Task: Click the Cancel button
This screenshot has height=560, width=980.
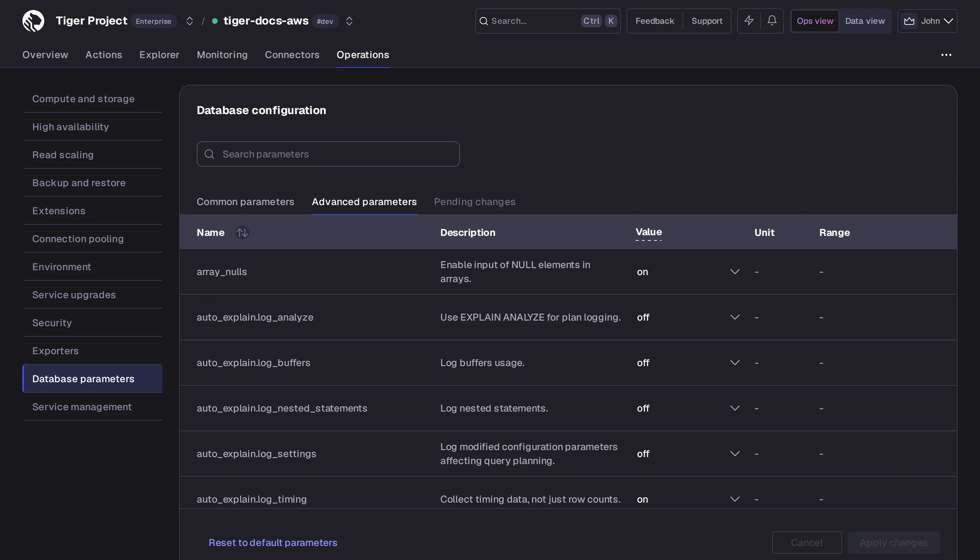Action: (x=806, y=542)
